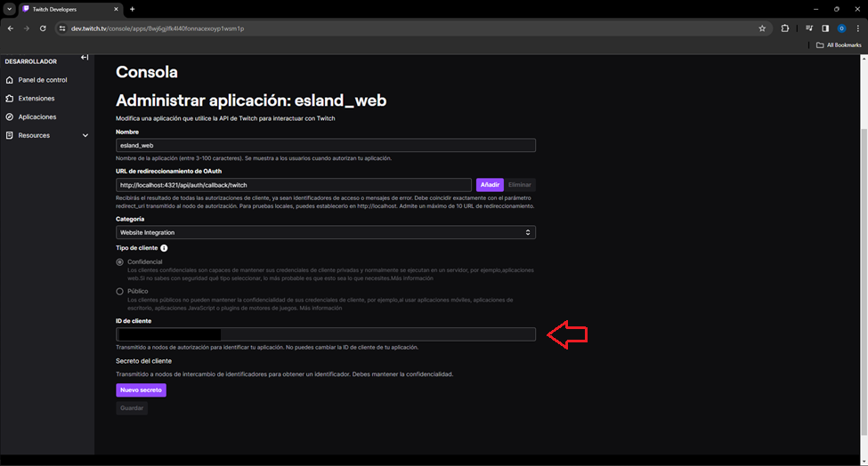Expand the Resources chevron
This screenshot has width=868, height=466.
coord(85,135)
